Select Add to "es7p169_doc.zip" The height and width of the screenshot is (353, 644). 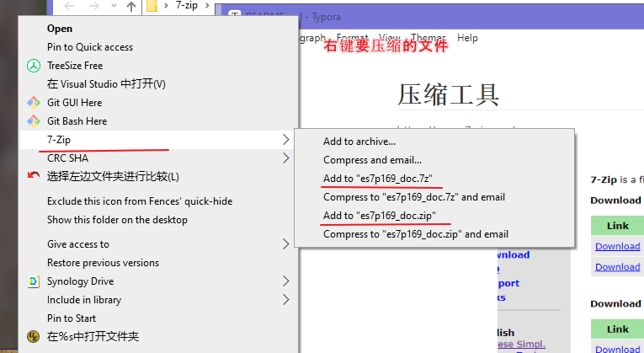(434, 216)
